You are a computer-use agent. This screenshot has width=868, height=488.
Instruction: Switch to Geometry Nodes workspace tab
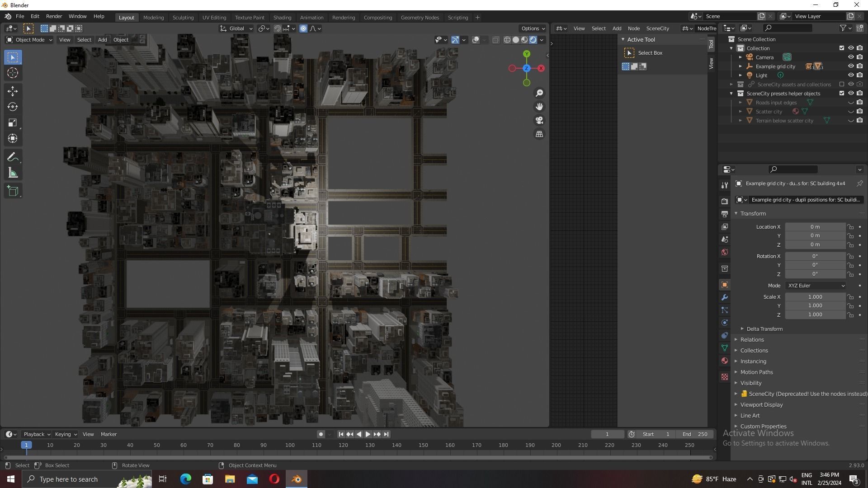point(420,18)
